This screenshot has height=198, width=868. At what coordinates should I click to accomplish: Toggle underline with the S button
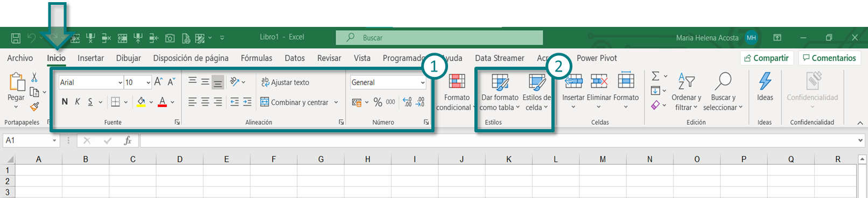point(90,102)
